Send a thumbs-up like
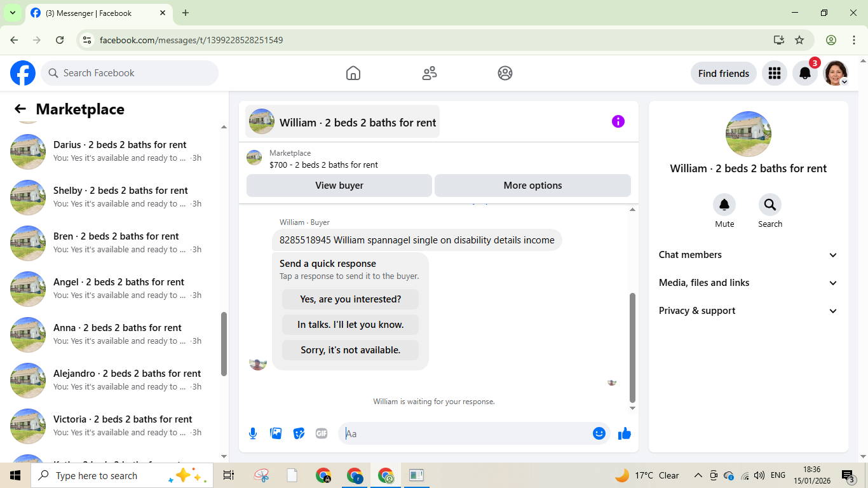 click(x=625, y=433)
